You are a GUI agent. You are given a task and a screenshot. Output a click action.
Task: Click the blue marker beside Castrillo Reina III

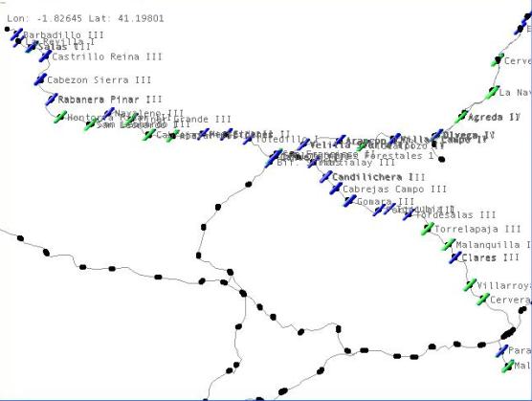[x=45, y=56]
